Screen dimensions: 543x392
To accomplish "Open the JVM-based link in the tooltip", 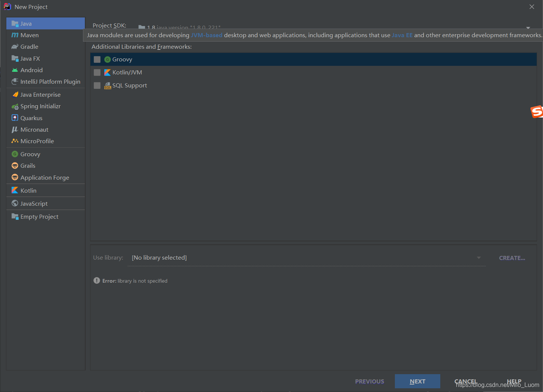I will point(207,35).
